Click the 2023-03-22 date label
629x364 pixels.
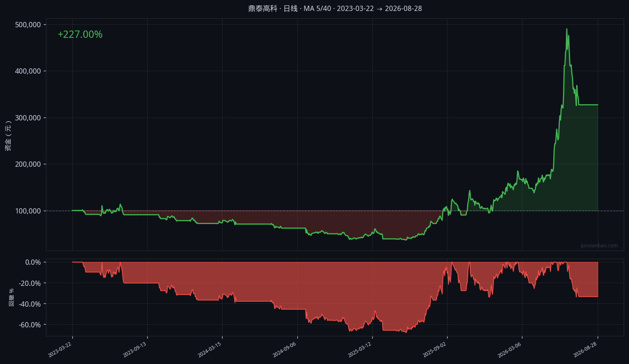60,349
